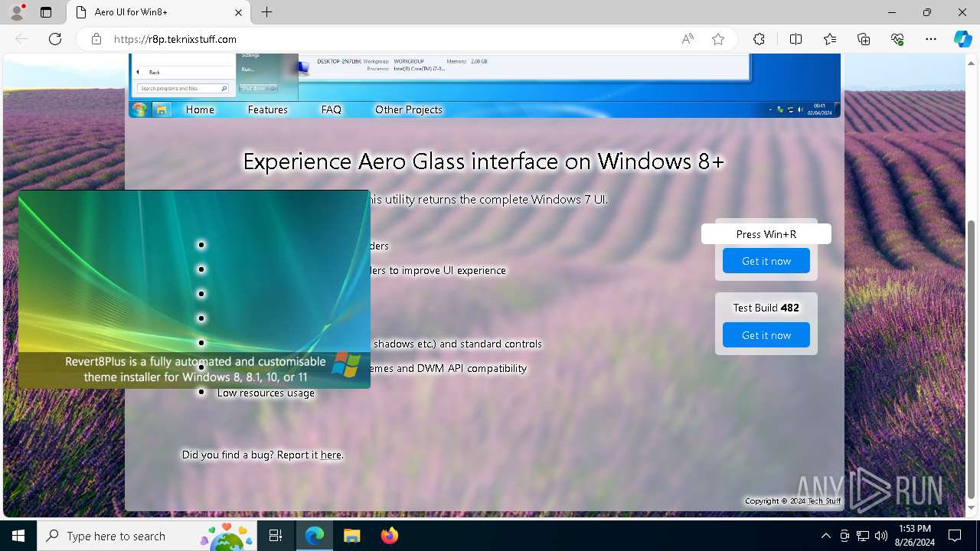The height and width of the screenshot is (551, 980).
Task: Follow the bug report 'here' link
Action: pos(331,455)
